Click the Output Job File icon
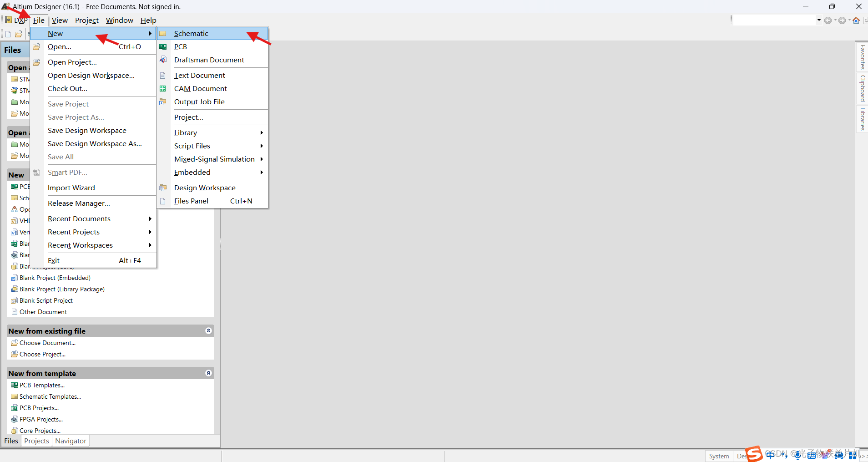The image size is (868, 462). click(163, 102)
